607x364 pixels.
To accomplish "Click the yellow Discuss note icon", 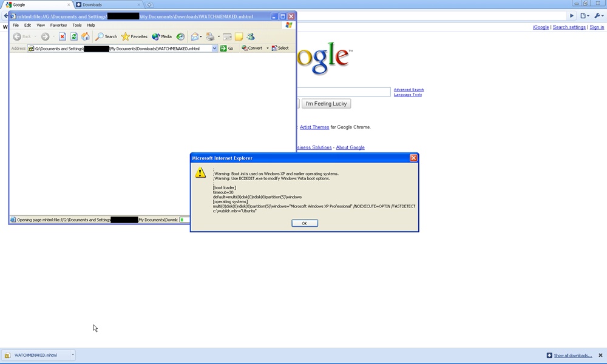I will (239, 37).
